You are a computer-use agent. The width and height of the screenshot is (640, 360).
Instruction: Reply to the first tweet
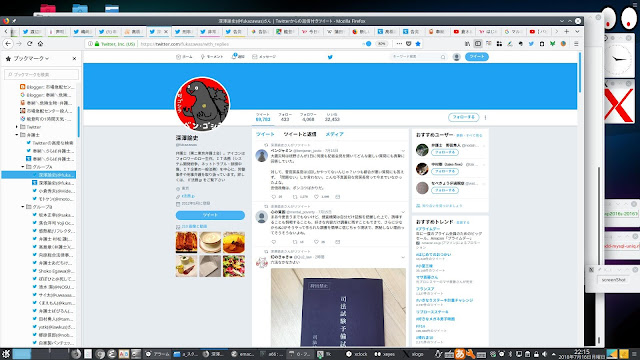[x=274, y=197]
